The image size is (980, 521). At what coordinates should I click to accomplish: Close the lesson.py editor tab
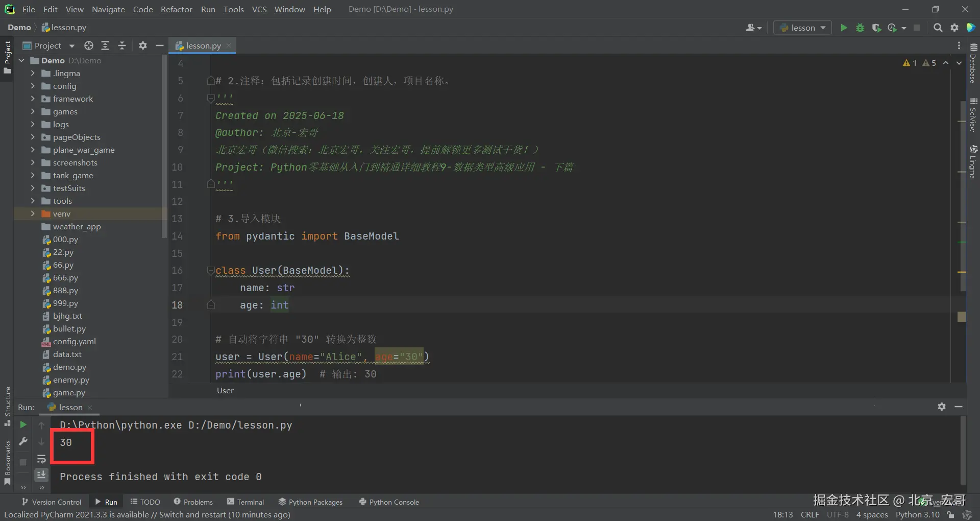point(229,45)
